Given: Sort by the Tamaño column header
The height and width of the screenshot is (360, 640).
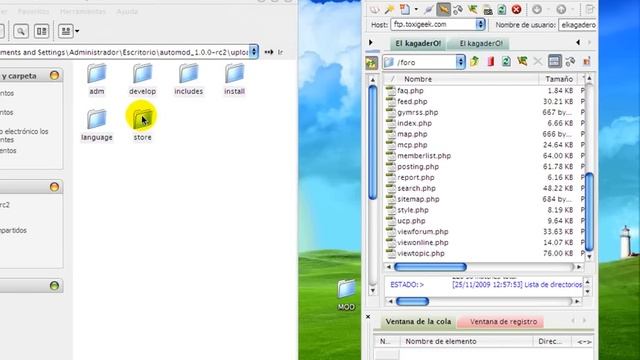Looking at the screenshot, I should pyautogui.click(x=559, y=79).
